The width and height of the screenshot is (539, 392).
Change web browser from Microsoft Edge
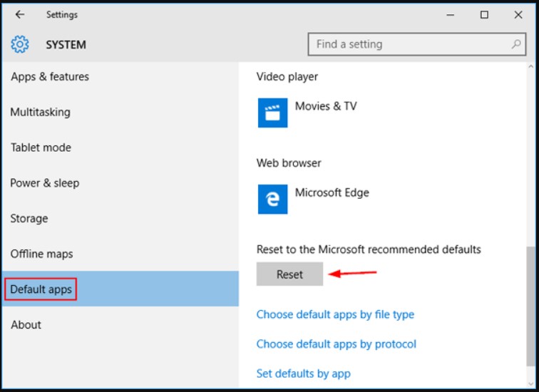click(x=314, y=200)
